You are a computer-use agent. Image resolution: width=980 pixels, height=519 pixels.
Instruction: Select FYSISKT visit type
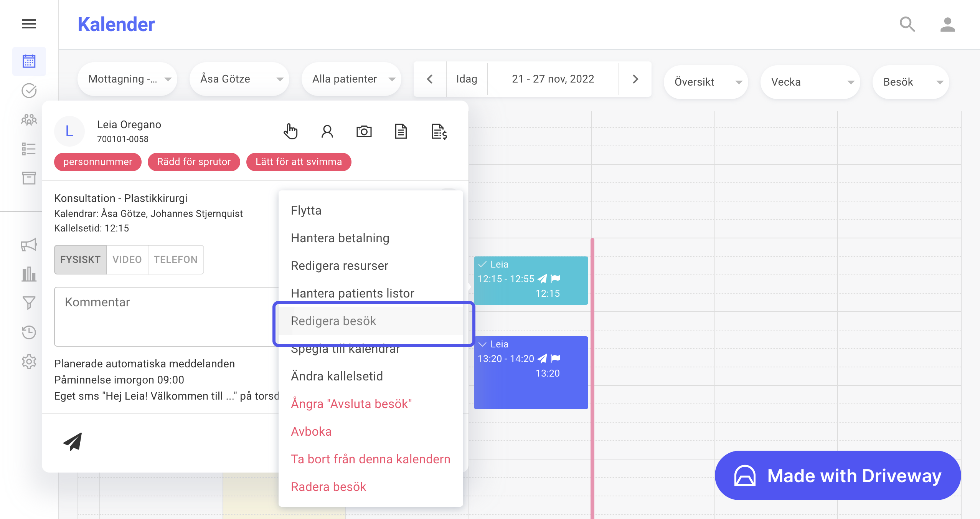81,260
